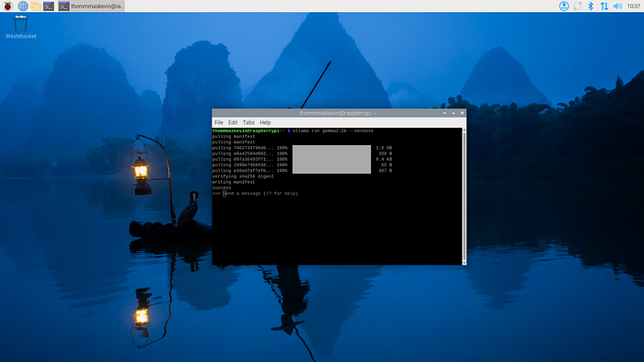Open the Bluetooth tray menu
The height and width of the screenshot is (362, 644).
[591, 6]
